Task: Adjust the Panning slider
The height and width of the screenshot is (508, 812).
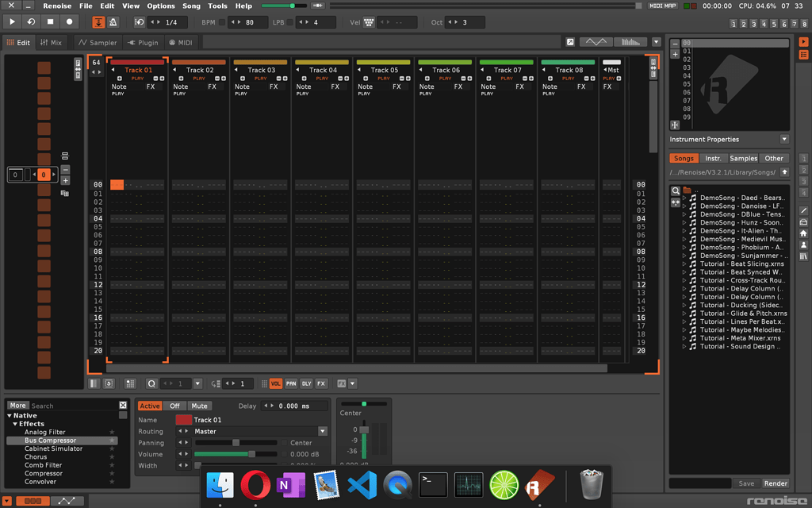Action: click(x=236, y=443)
